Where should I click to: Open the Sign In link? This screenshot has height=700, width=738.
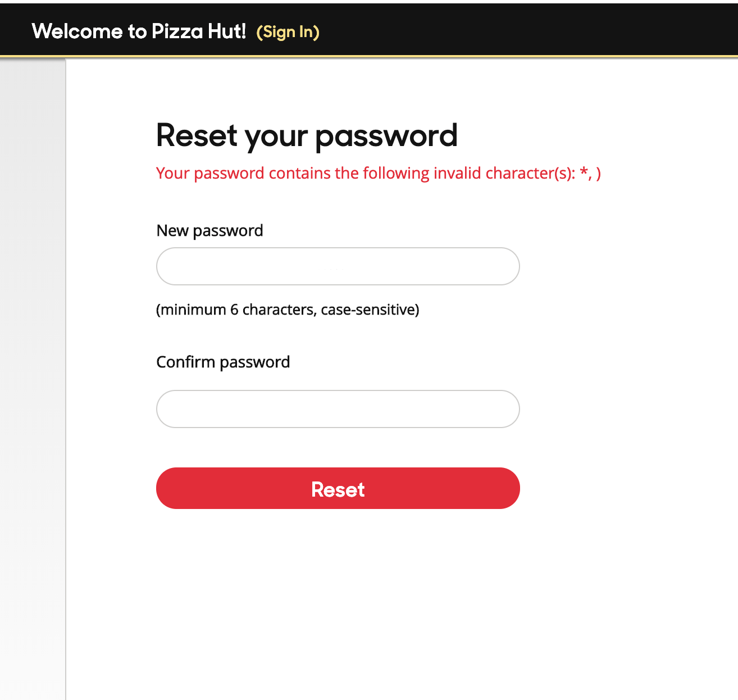coord(288,32)
